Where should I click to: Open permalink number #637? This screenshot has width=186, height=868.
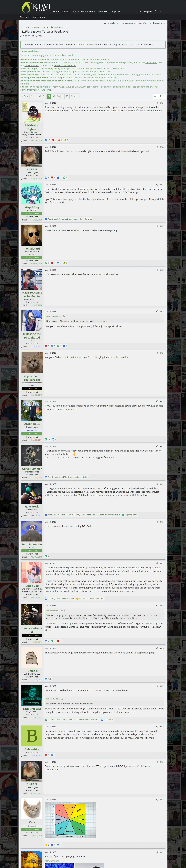tap(162, 762)
